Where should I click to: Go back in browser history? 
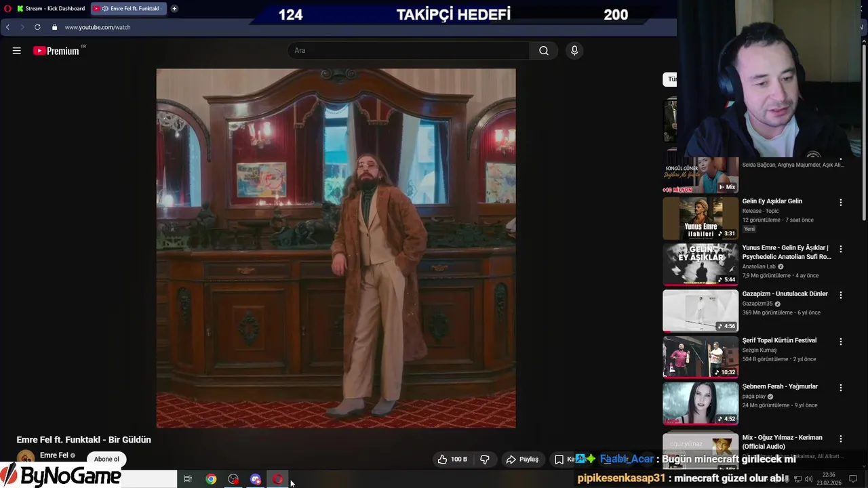point(7,27)
